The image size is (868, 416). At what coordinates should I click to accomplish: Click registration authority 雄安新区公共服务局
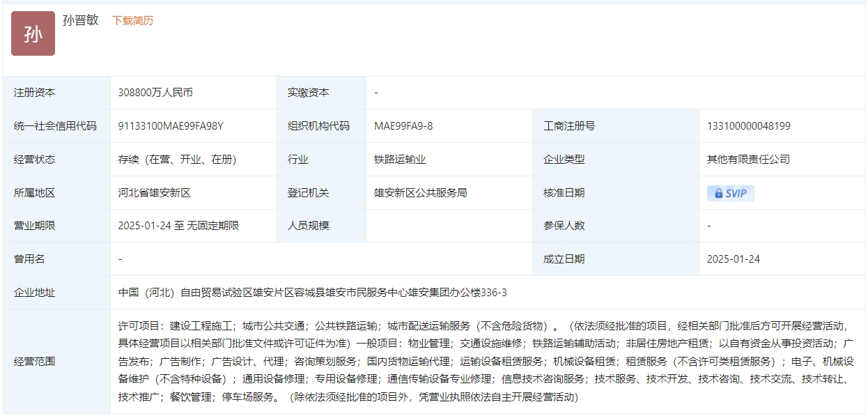click(x=420, y=192)
